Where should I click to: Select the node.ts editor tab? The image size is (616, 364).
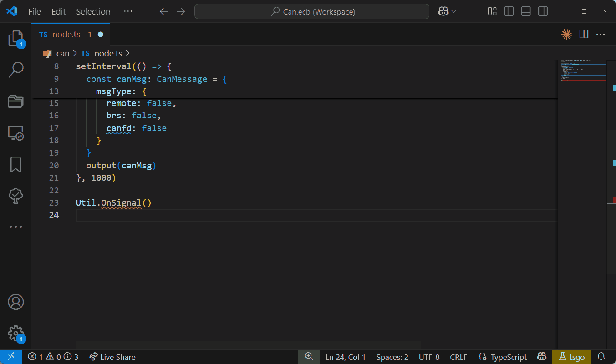71,34
